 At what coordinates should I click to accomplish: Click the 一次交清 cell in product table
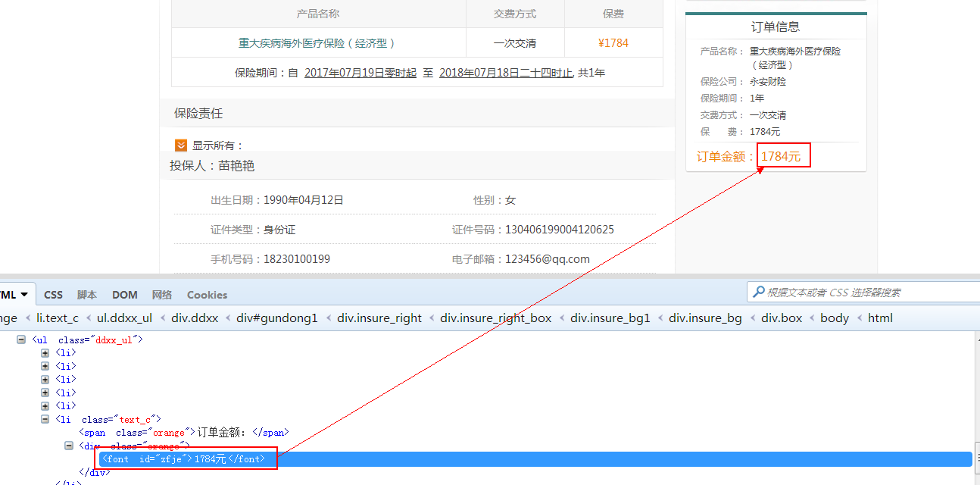(x=515, y=43)
